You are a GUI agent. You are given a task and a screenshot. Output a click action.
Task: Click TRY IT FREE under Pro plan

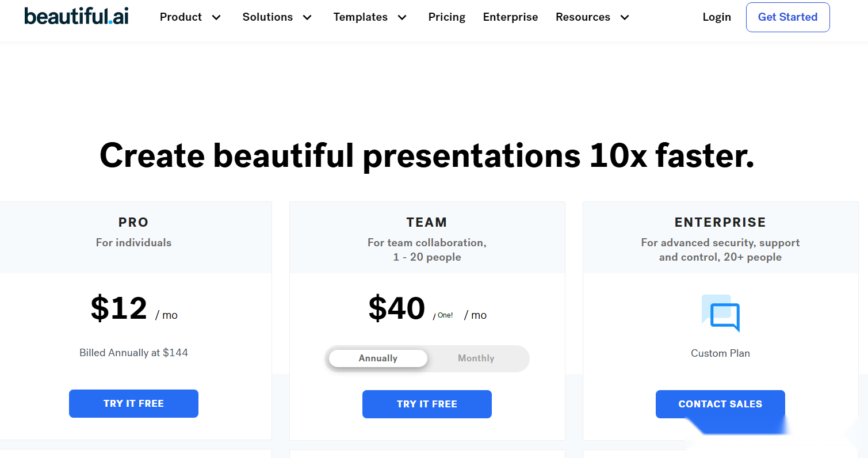tap(133, 403)
